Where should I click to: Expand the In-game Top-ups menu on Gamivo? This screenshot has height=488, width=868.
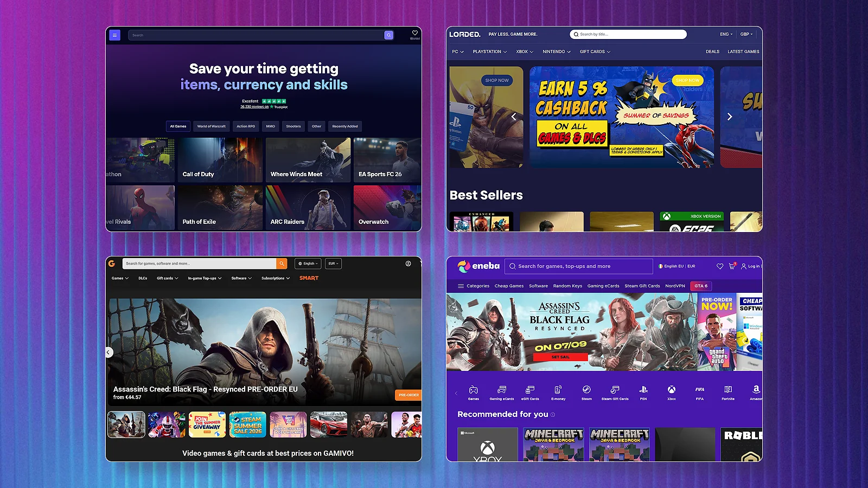click(205, 278)
